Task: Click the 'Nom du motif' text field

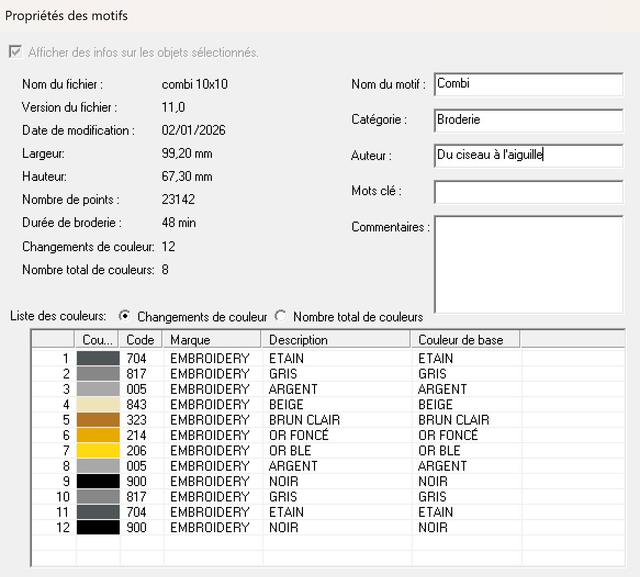Action: [528, 85]
